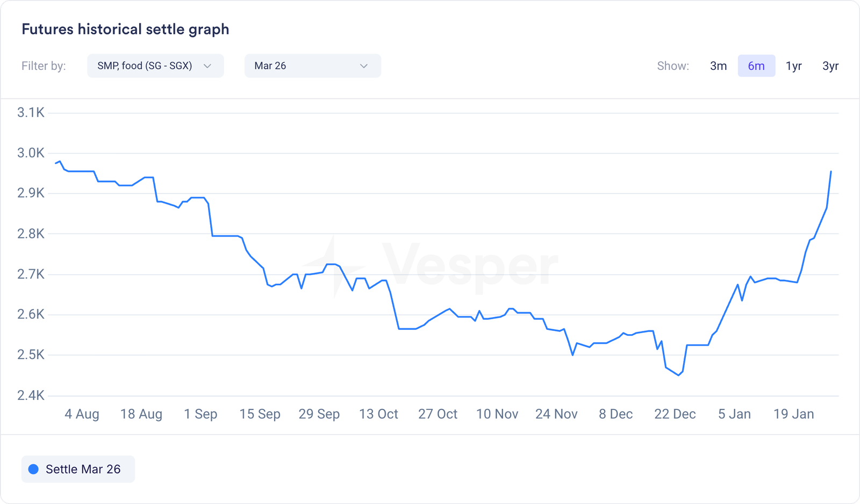Click the chevron in the SMP filter
The image size is (860, 504).
pyautogui.click(x=207, y=66)
